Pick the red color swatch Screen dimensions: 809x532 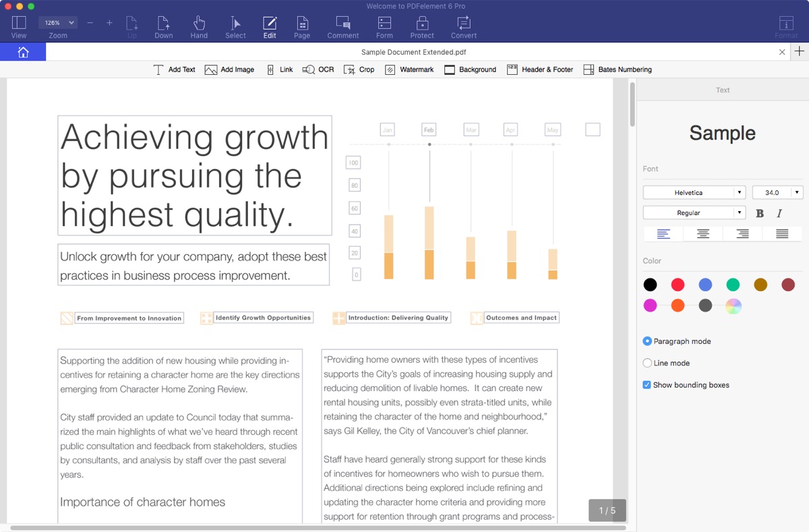tap(678, 285)
